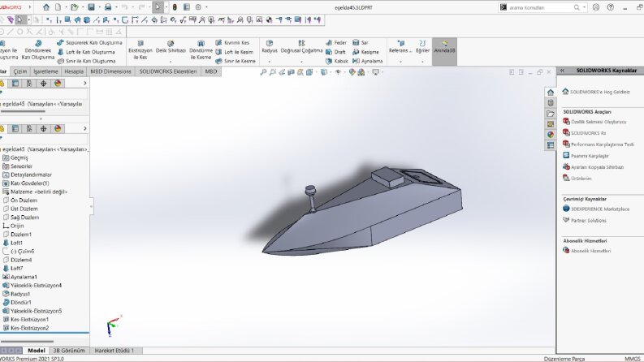Select Loft ile Katı Oluşturma tool

[86, 52]
